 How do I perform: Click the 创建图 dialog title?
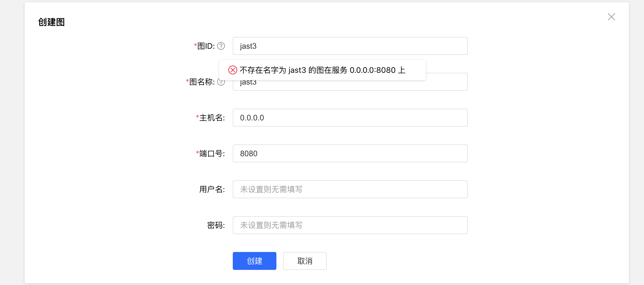click(x=51, y=22)
